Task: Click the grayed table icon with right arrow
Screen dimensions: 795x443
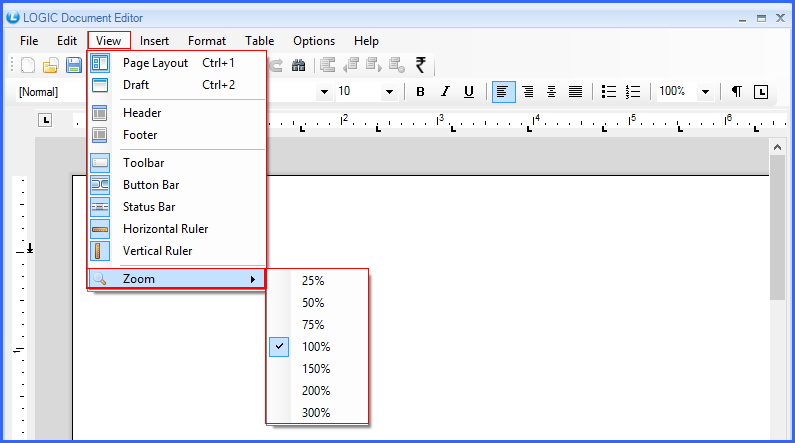Action: click(x=374, y=65)
